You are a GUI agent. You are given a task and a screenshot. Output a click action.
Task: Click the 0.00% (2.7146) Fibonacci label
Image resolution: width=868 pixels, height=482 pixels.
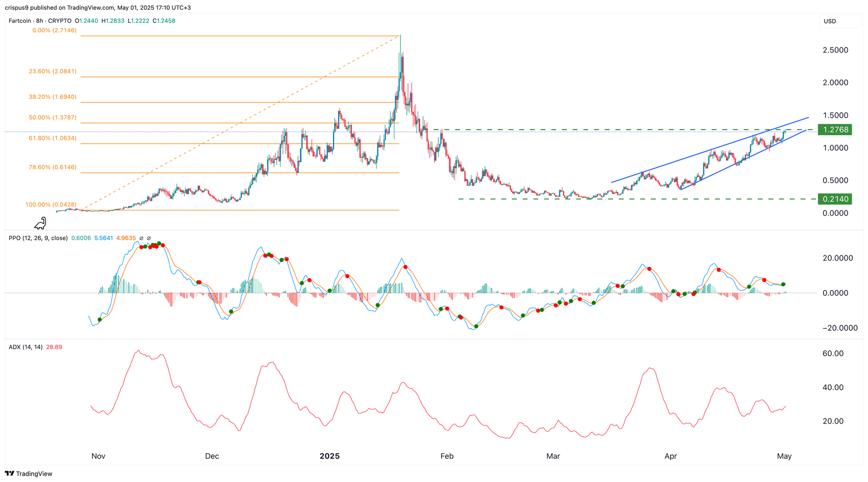click(54, 30)
